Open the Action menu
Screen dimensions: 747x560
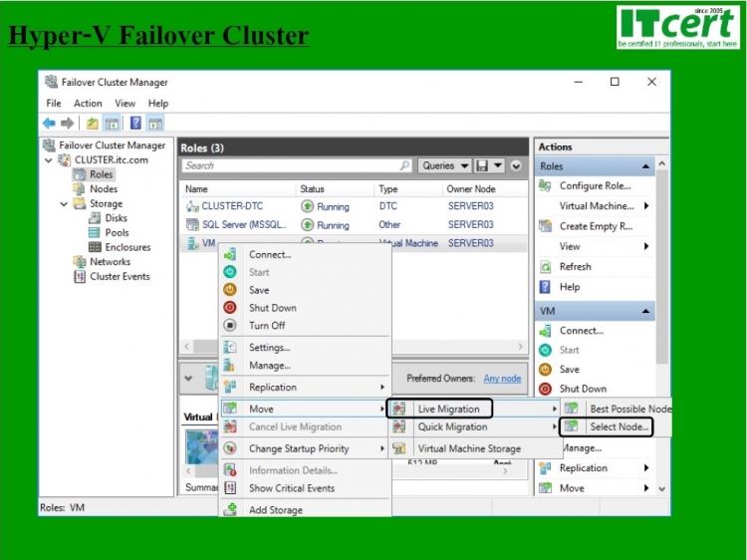[x=88, y=103]
